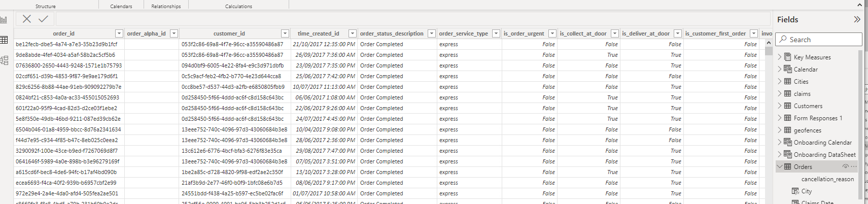Image resolution: width=868 pixels, height=204 pixels.
Task: Open filter dropdown for order_id column
Action: 119,33
